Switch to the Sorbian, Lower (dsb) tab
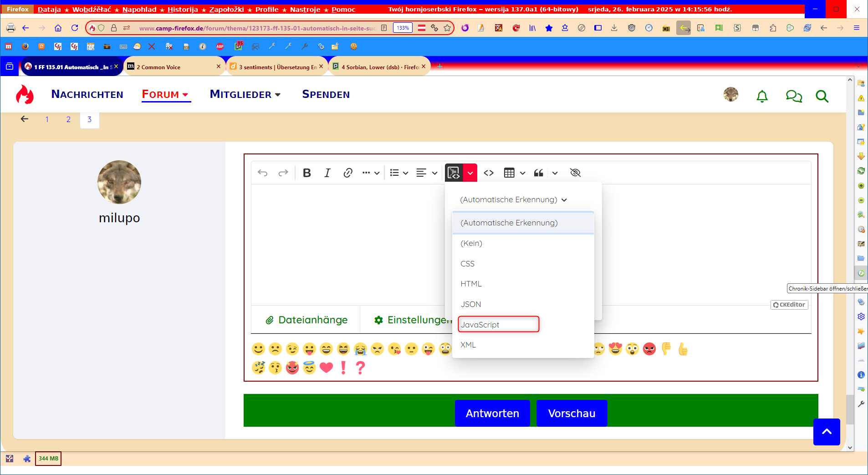 (379, 67)
